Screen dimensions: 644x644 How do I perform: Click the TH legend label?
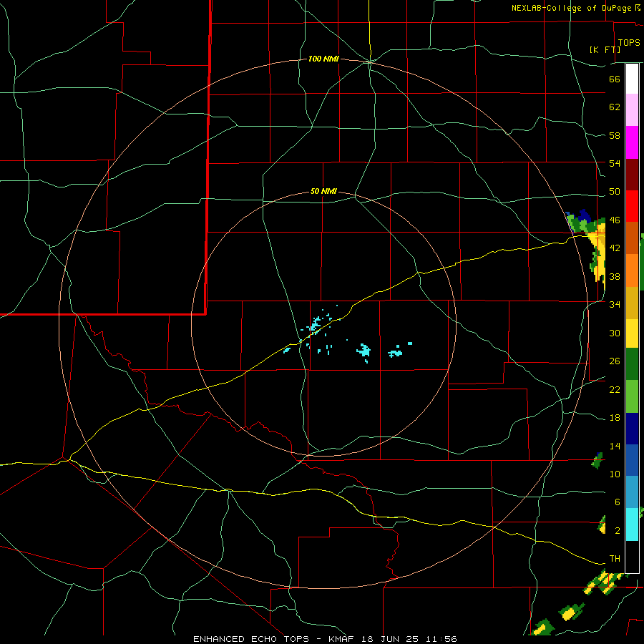pyautogui.click(x=615, y=559)
